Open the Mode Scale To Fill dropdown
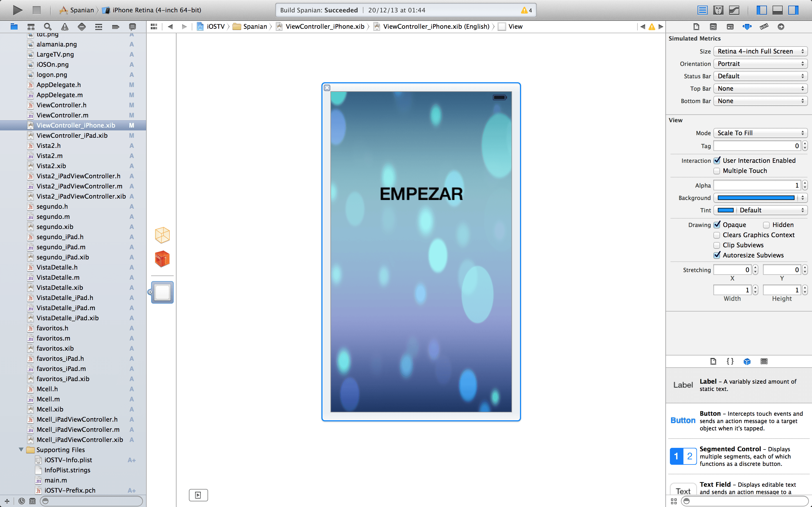 click(760, 133)
